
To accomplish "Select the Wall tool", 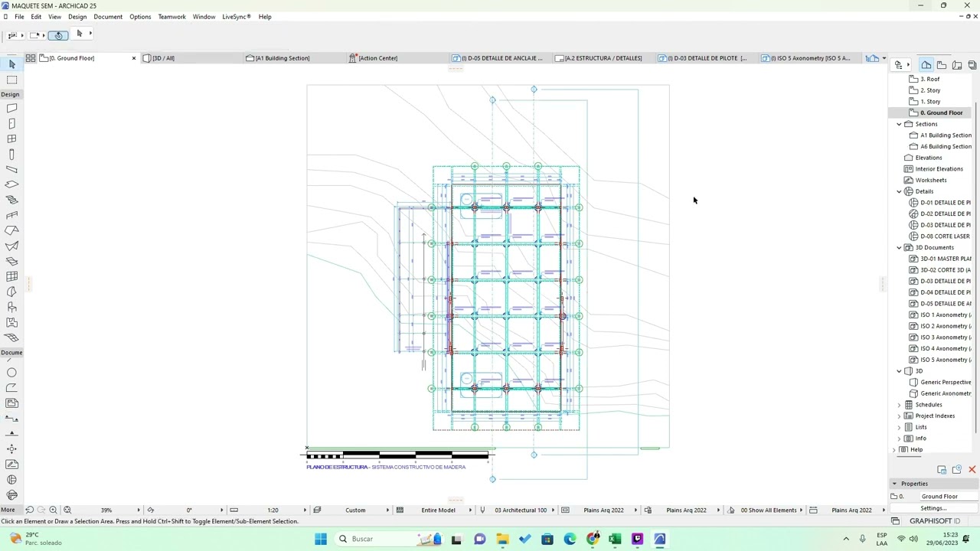I will click(11, 109).
